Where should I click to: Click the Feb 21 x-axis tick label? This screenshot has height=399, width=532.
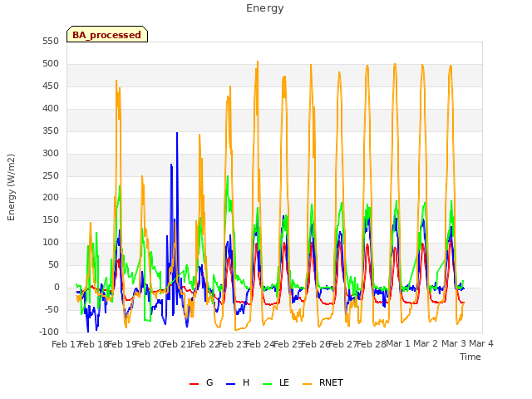176,344
